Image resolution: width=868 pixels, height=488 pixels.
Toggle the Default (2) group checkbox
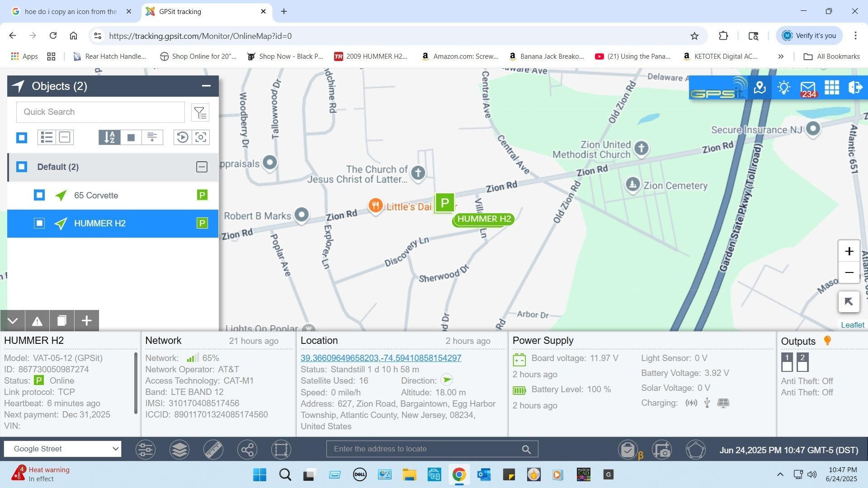(x=22, y=167)
